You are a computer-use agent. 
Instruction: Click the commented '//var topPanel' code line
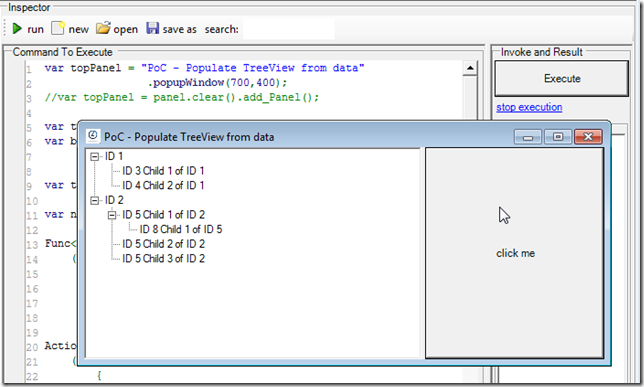[182, 97]
